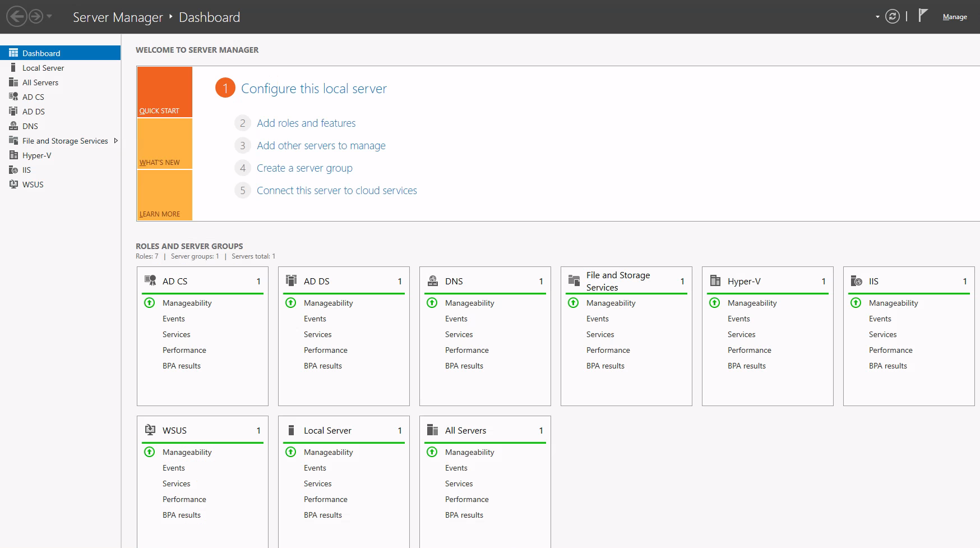
Task: Open BPA results in AD DS tile
Action: (x=323, y=366)
